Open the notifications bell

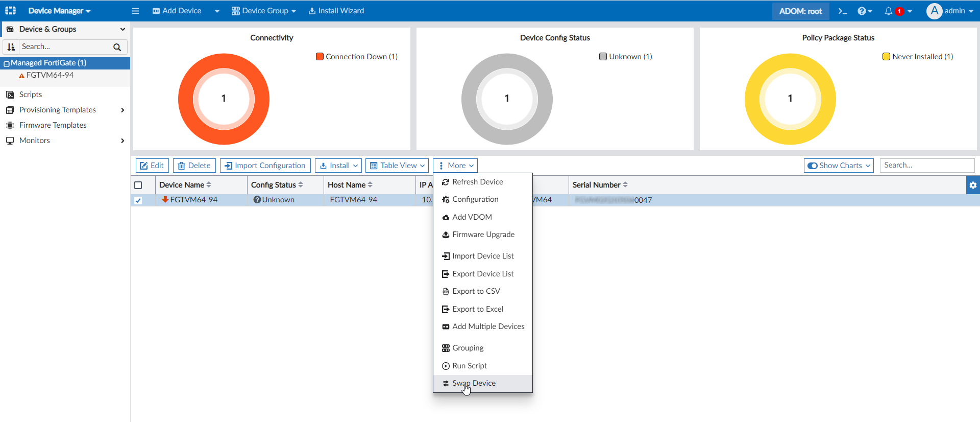[x=889, y=11]
